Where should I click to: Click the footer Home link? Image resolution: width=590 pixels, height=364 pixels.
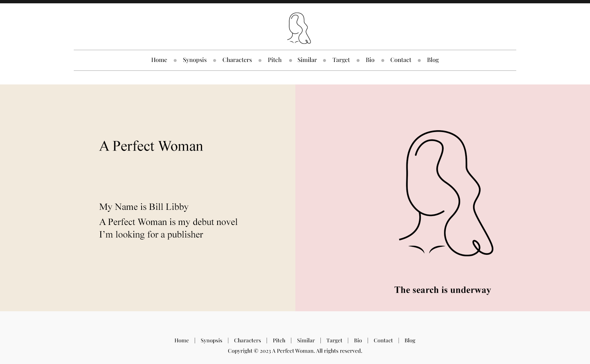[181, 340]
